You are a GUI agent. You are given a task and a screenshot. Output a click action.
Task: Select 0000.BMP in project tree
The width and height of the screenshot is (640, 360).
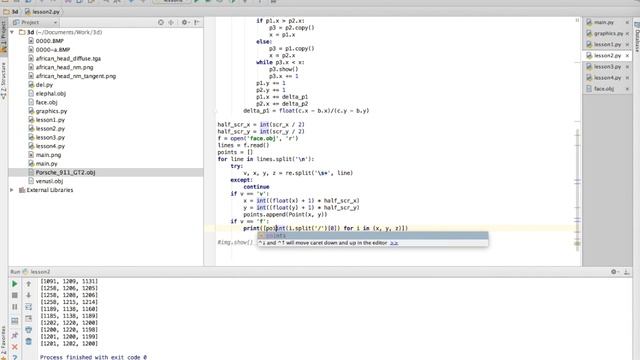[x=49, y=41]
